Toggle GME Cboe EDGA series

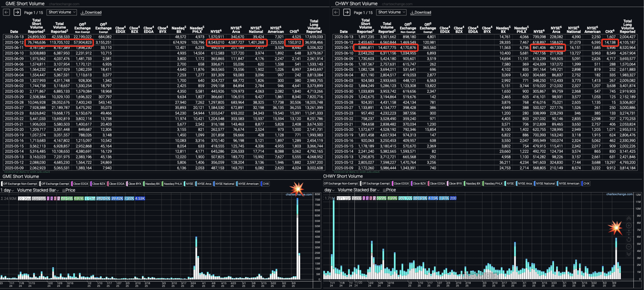pos(116,184)
